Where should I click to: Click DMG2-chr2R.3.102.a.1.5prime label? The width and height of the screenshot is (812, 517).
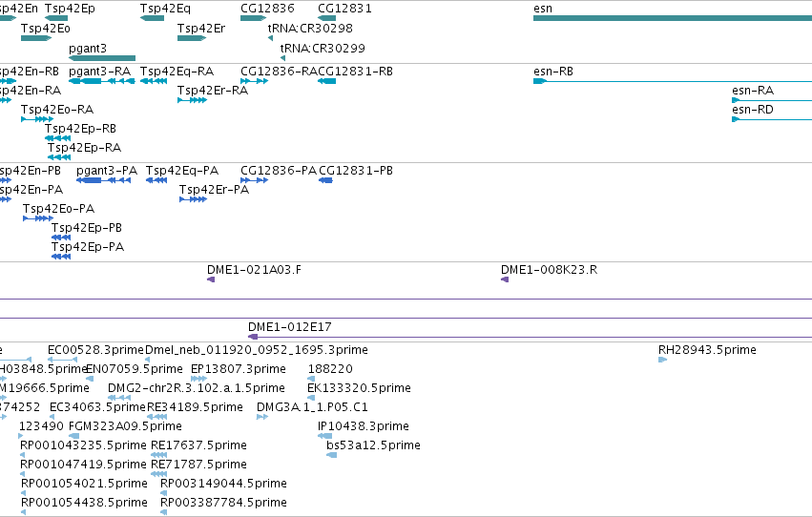click(197, 388)
